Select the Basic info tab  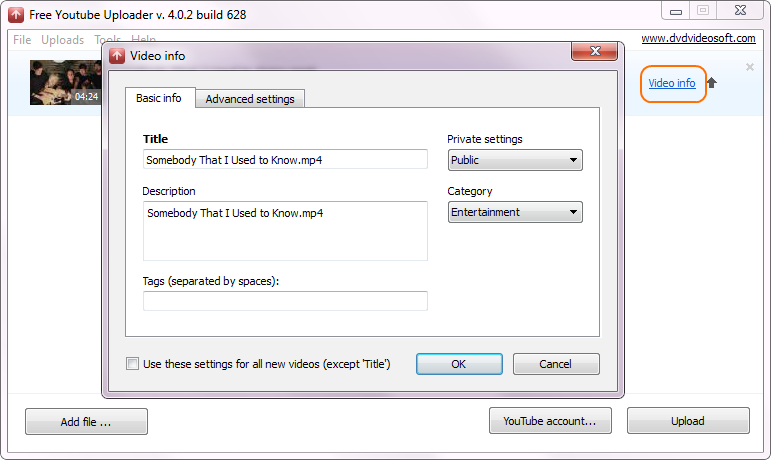159,98
